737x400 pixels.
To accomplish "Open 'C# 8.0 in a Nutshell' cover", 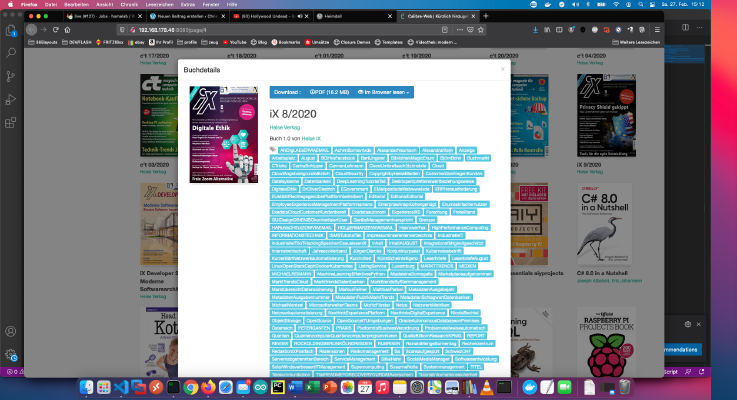I will pos(604,224).
